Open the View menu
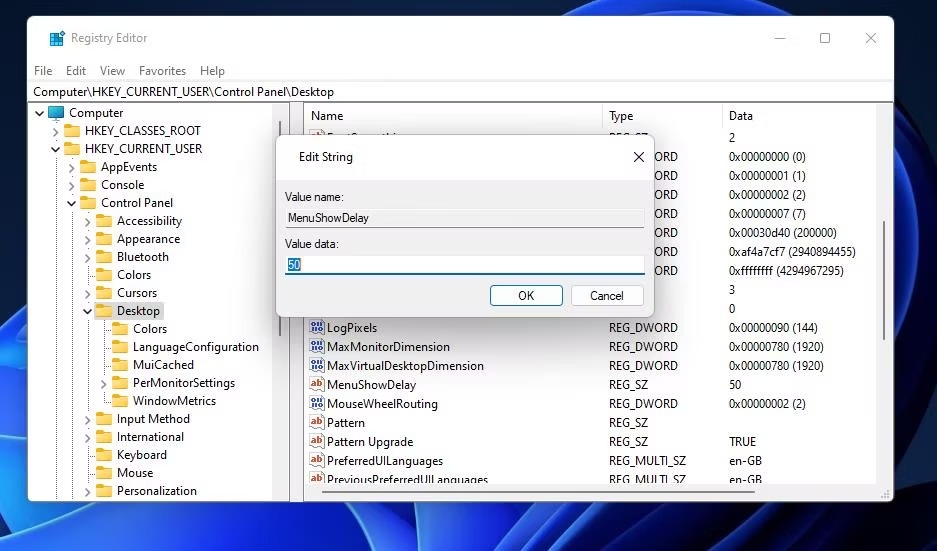Viewport: 937px width, 551px height. [x=112, y=71]
